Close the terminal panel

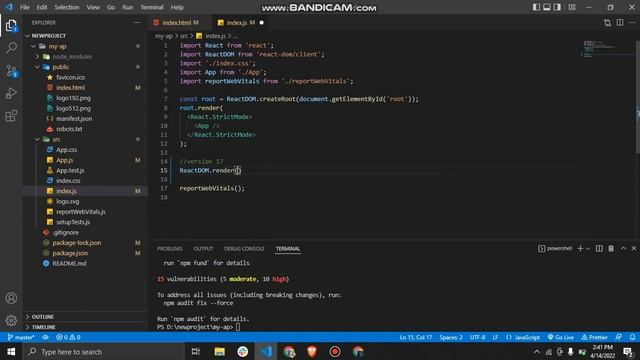point(634,249)
